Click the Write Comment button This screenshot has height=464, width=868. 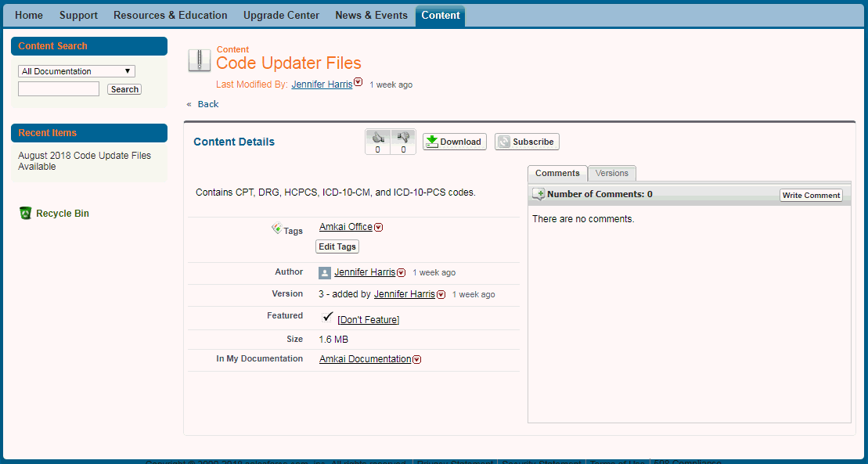[x=811, y=195]
